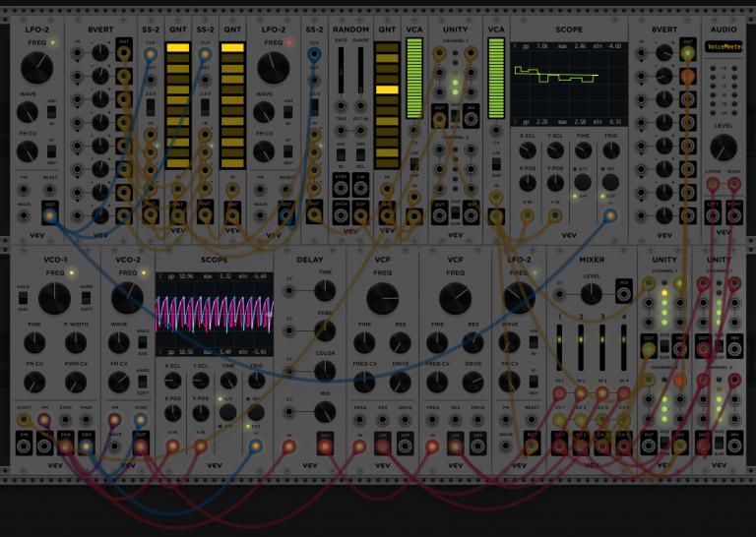Click the MIXER CV input jack
Viewport: 756px width, 537px height.
[559, 294]
